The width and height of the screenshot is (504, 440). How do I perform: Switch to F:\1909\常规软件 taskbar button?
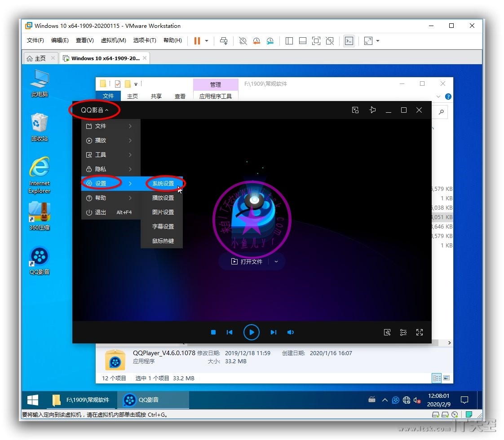pos(81,400)
